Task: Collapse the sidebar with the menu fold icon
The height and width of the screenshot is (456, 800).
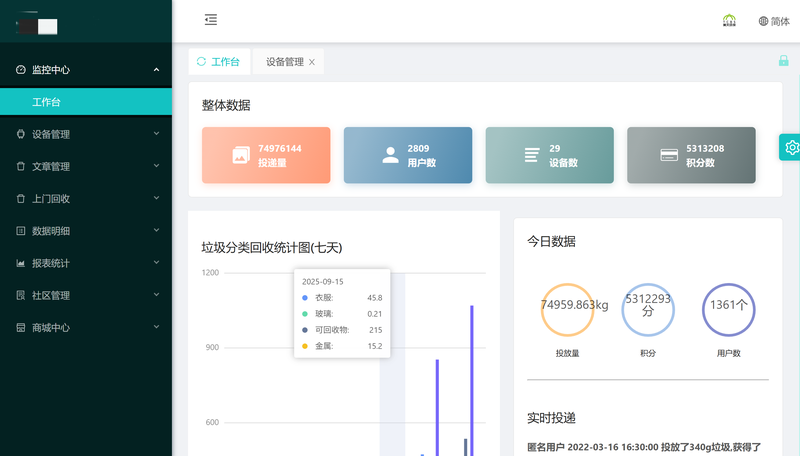Action: 211,20
